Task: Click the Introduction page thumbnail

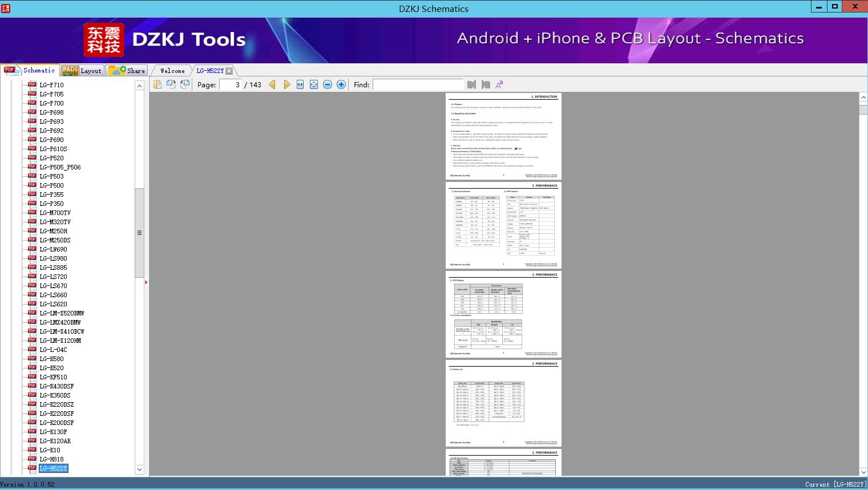Action: (x=503, y=136)
